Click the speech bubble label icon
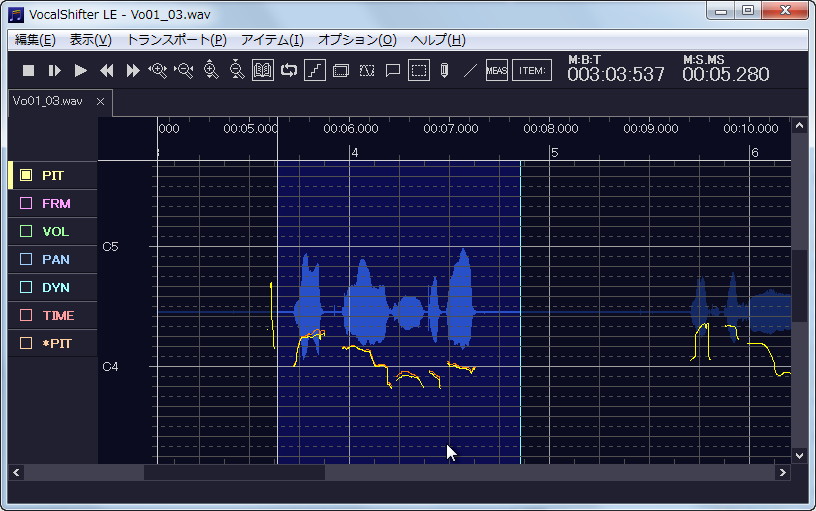The width and height of the screenshot is (816, 511). (393, 70)
